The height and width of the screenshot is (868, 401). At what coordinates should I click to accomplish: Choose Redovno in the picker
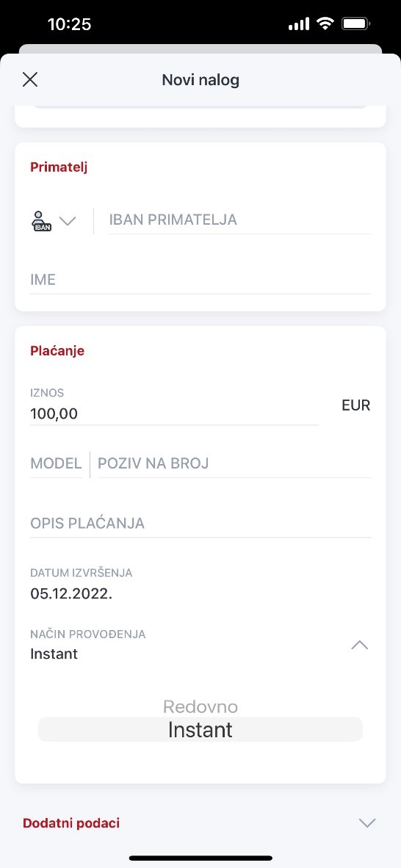point(201,706)
